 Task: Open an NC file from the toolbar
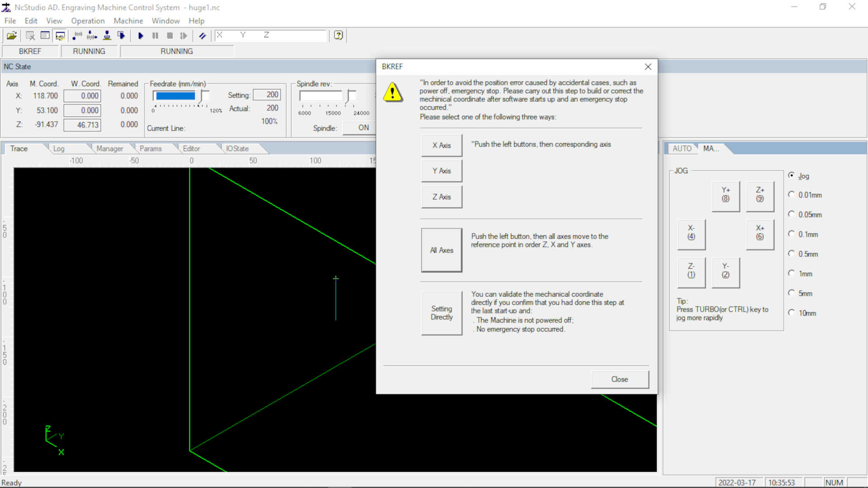(12, 36)
